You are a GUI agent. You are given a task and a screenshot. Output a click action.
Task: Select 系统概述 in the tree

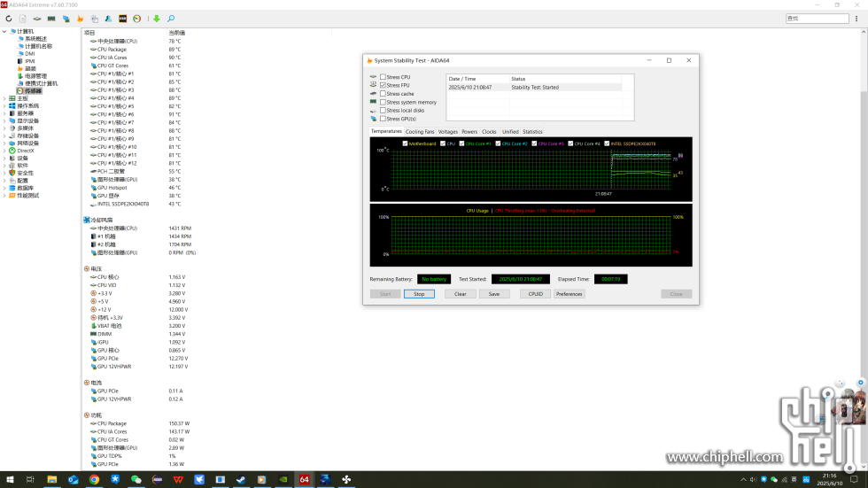35,39
